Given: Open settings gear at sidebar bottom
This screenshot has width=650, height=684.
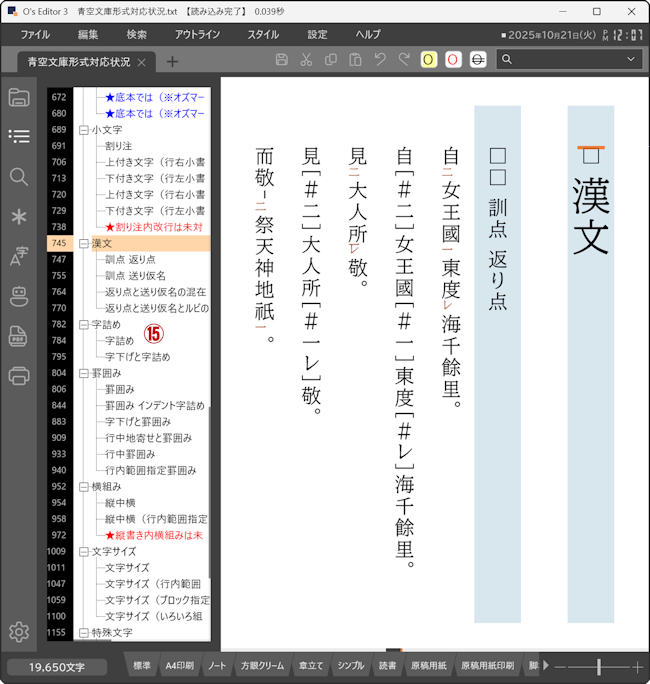Looking at the screenshot, I should [x=18, y=631].
